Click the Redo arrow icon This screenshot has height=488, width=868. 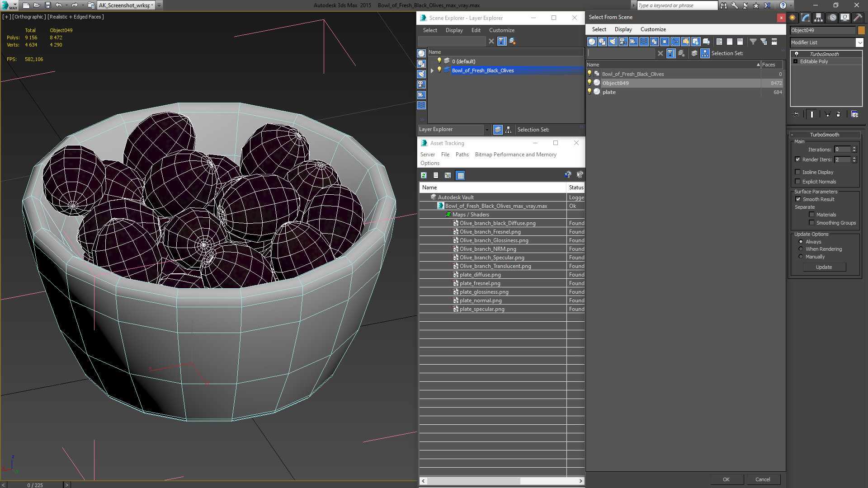pyautogui.click(x=75, y=5)
